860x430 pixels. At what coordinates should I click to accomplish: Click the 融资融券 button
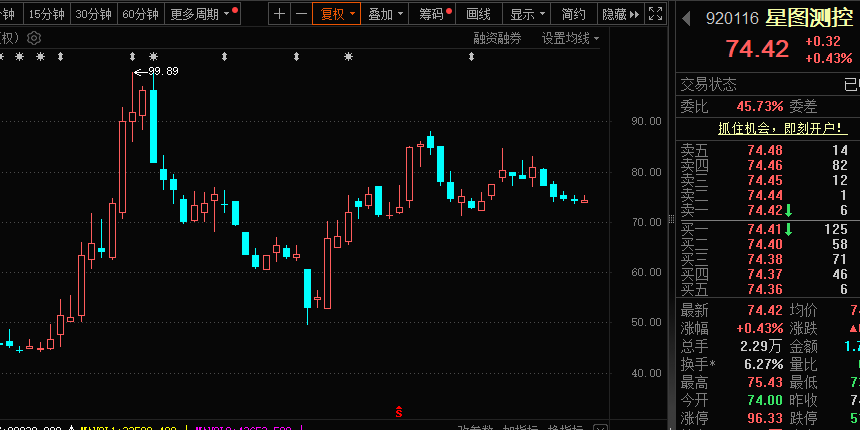coord(497,38)
